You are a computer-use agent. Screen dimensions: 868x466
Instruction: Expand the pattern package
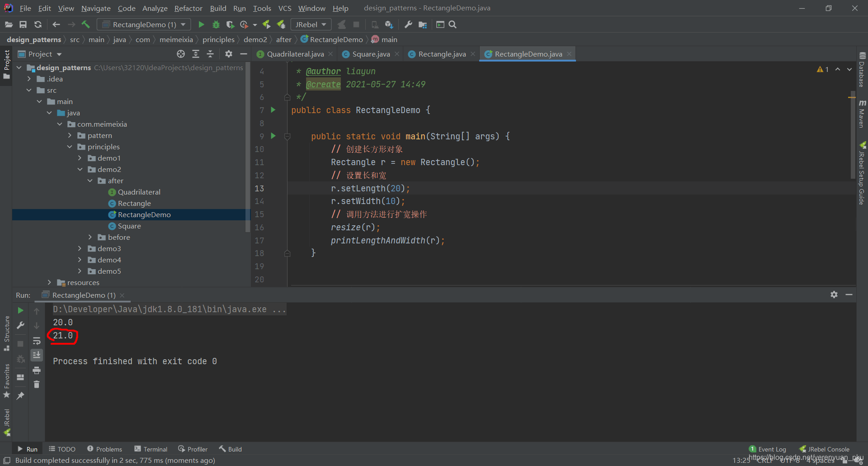70,135
